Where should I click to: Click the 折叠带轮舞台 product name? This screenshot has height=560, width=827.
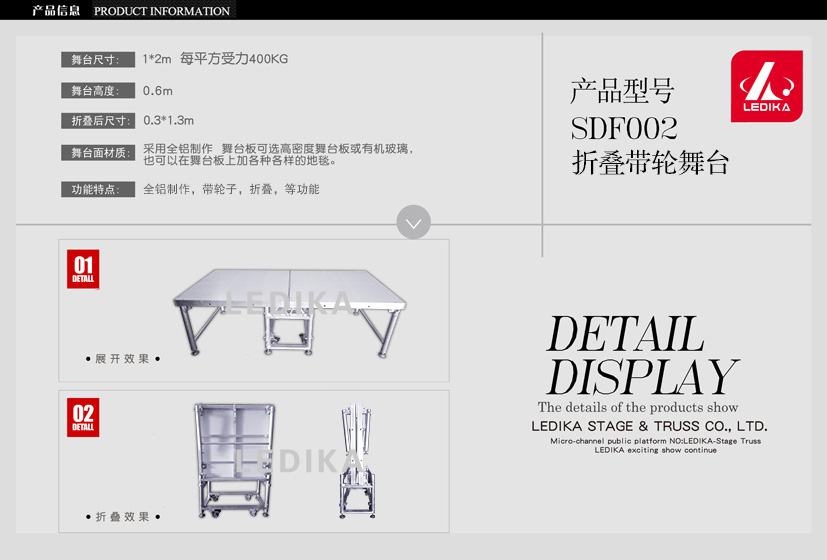(x=650, y=162)
